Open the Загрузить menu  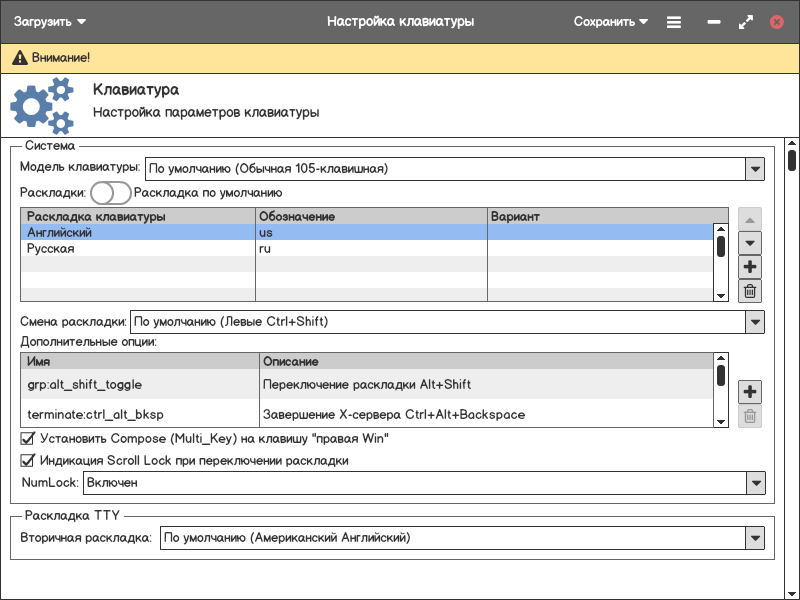tap(50, 22)
